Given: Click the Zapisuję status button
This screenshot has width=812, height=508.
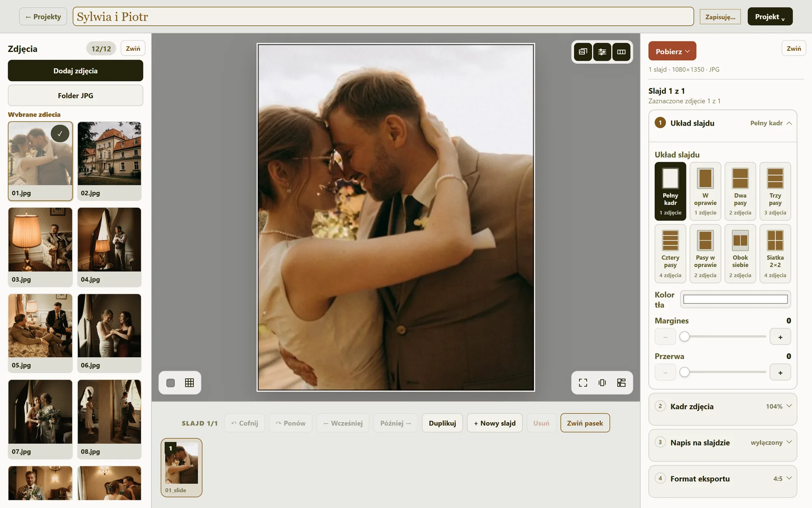Looking at the screenshot, I should coord(720,17).
